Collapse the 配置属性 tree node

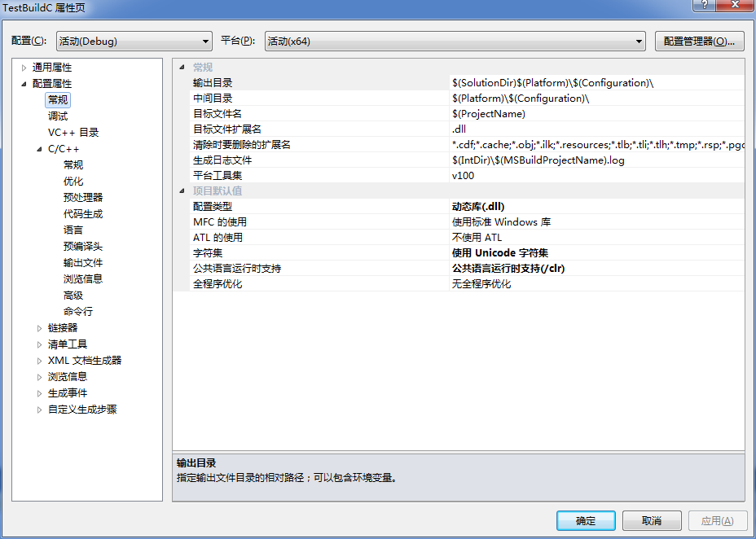(x=24, y=84)
